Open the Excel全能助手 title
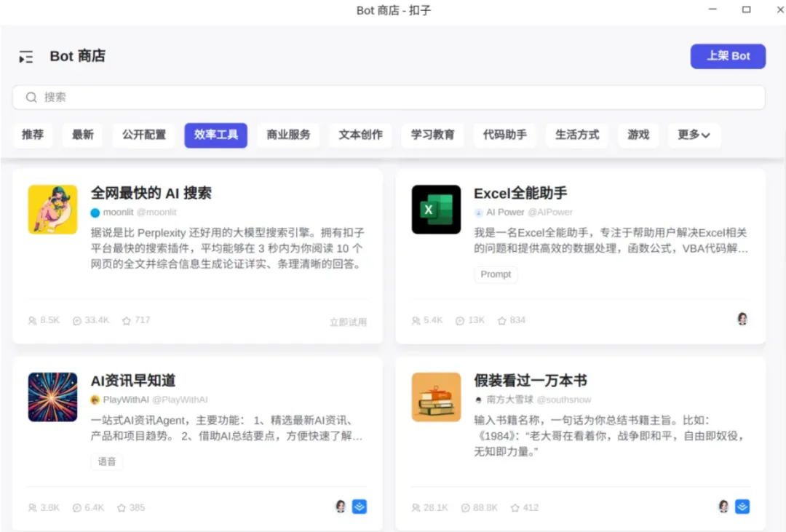 [x=520, y=193]
